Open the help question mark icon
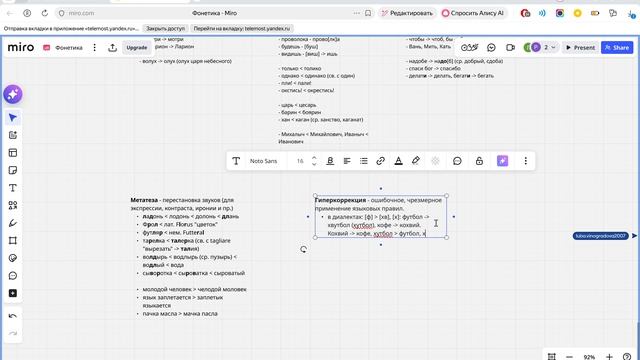This screenshot has height=360, width=640. (x=627, y=357)
